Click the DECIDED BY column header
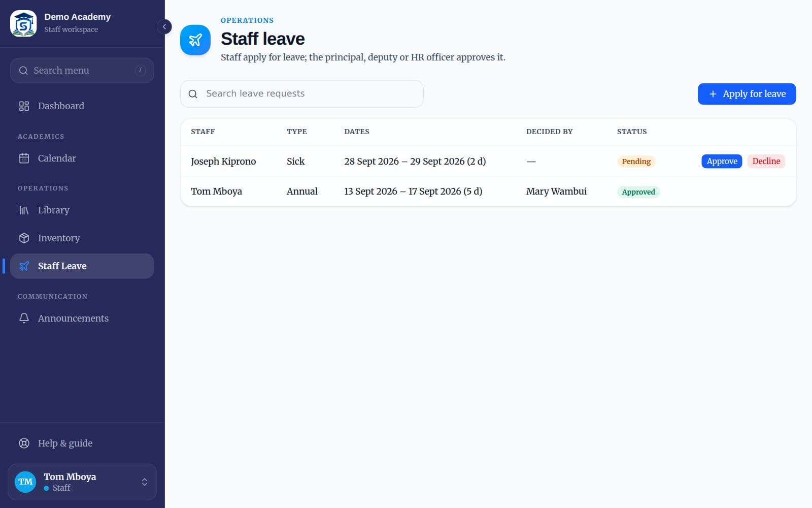Screen dimensions: 812x508 tap(549, 132)
